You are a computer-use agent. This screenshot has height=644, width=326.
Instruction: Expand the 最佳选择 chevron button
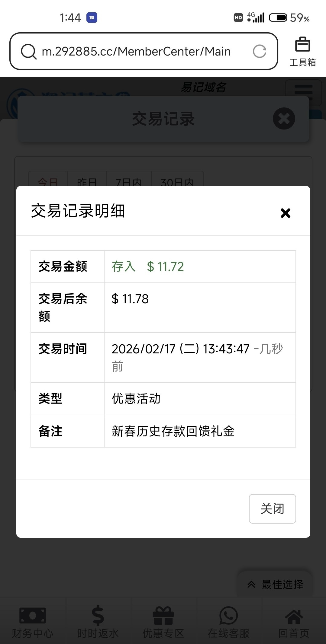(x=275, y=584)
